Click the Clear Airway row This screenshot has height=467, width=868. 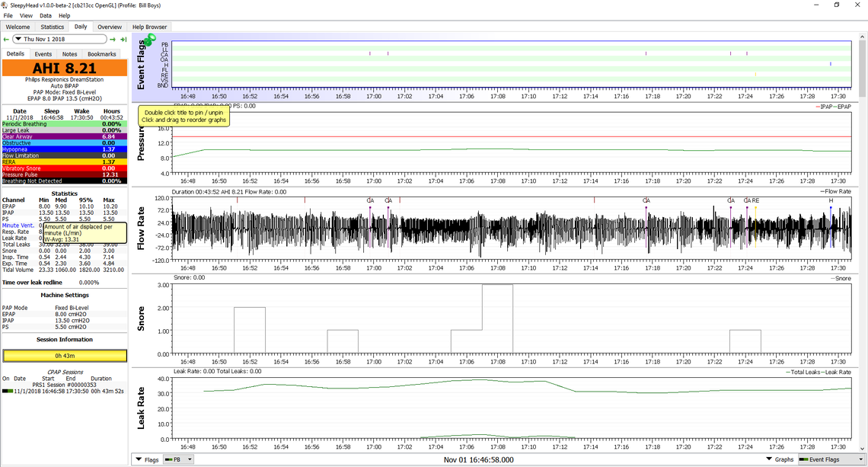click(64, 136)
